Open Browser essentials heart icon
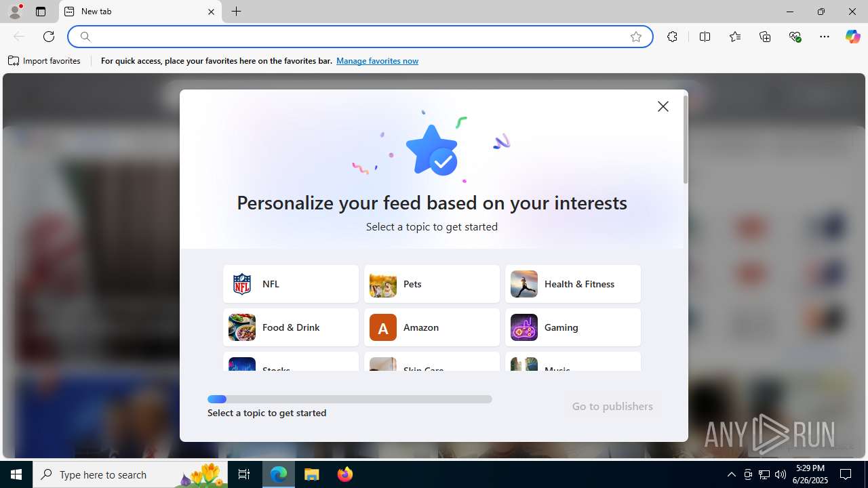 (795, 37)
